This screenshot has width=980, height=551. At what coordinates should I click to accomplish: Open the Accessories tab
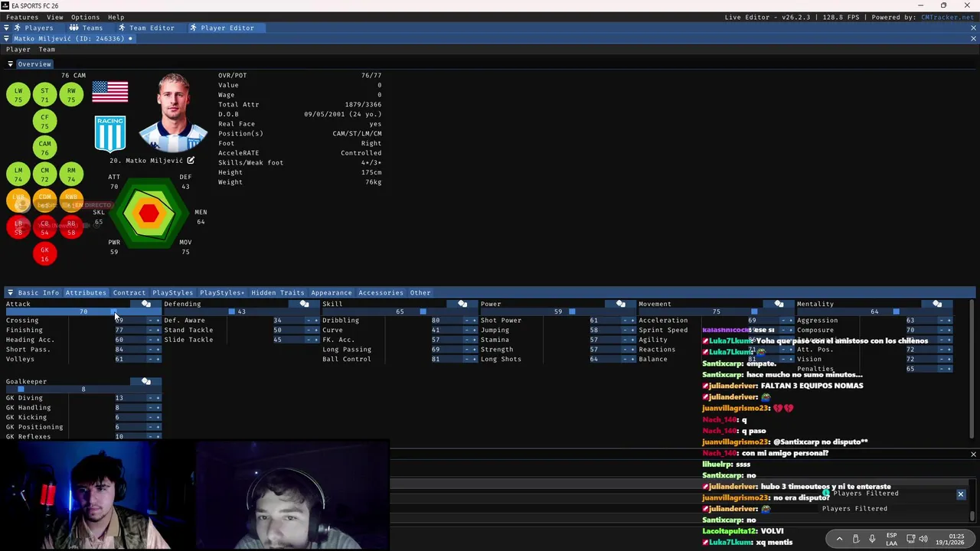(x=381, y=292)
